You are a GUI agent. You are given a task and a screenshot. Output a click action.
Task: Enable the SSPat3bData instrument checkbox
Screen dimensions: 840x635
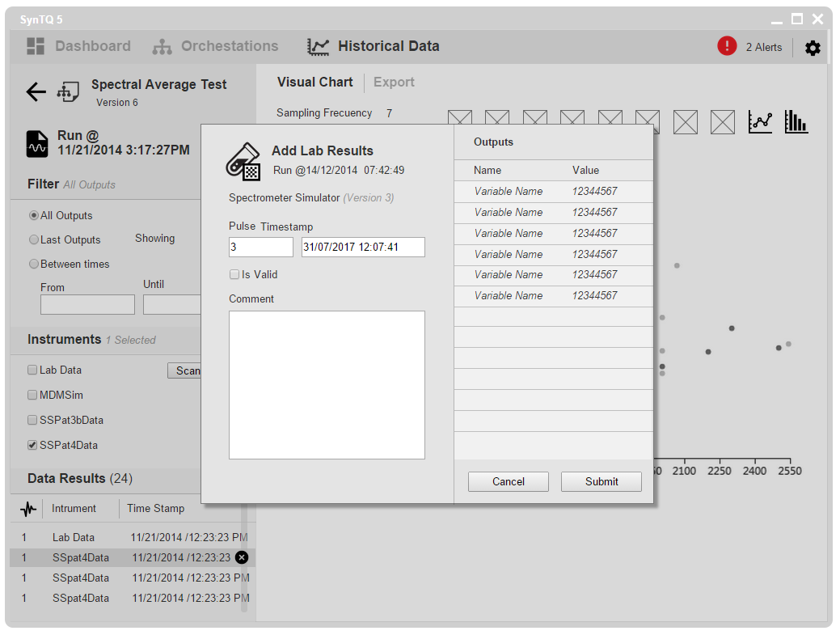click(x=32, y=420)
